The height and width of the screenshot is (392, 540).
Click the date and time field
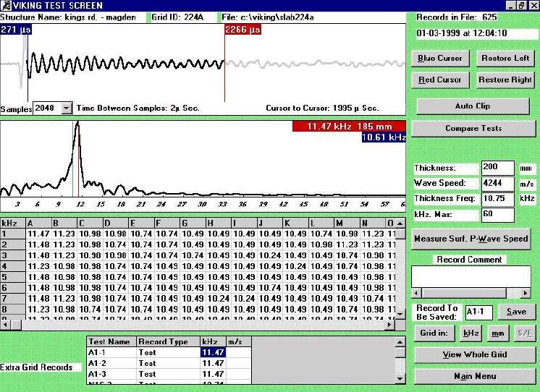(x=476, y=33)
